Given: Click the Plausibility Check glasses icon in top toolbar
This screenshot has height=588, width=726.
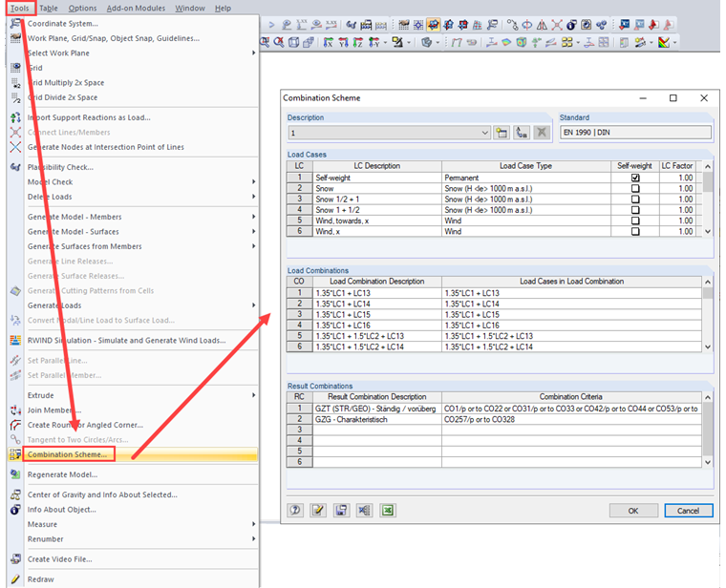Looking at the screenshot, I should coord(352,25).
